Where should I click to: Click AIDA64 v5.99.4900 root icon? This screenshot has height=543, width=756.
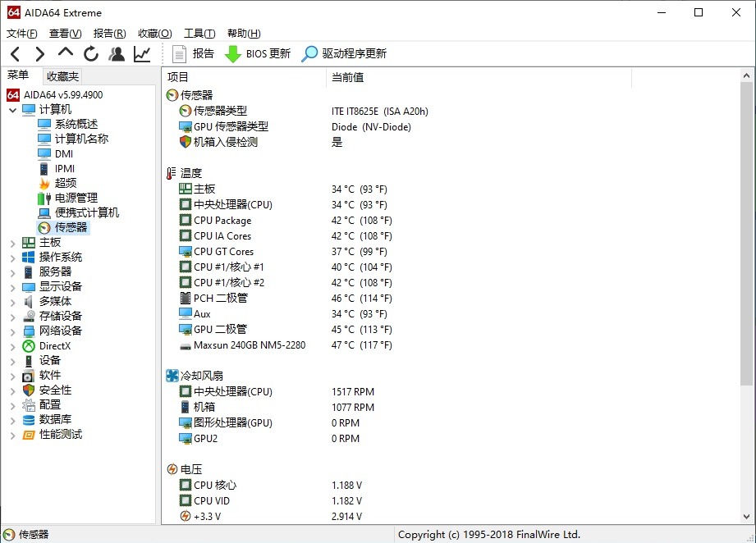click(13, 95)
